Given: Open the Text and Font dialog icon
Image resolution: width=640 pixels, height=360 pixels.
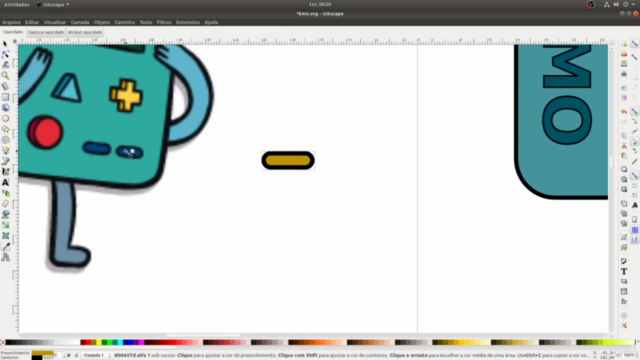Looking at the screenshot, I should (624, 271).
